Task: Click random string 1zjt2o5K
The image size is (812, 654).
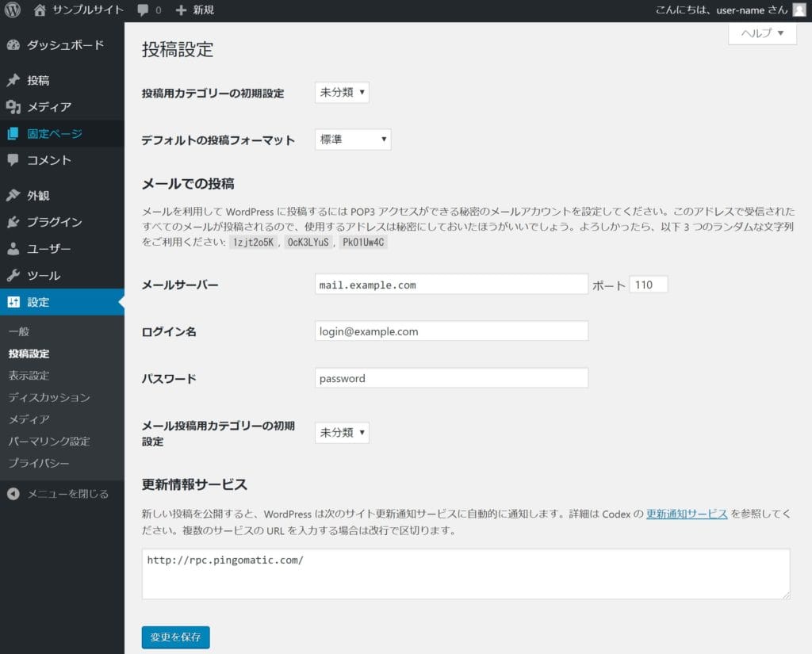Action: [x=253, y=243]
